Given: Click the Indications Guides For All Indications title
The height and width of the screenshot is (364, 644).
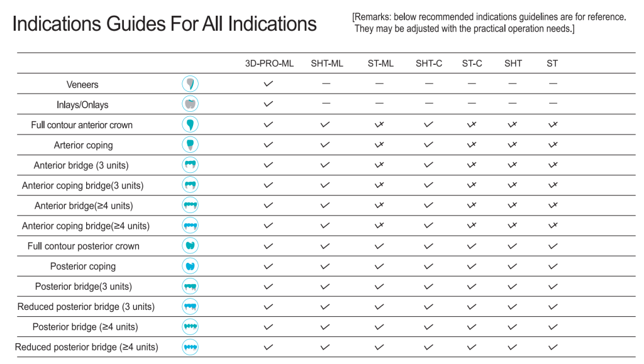Looking at the screenshot, I should [164, 24].
